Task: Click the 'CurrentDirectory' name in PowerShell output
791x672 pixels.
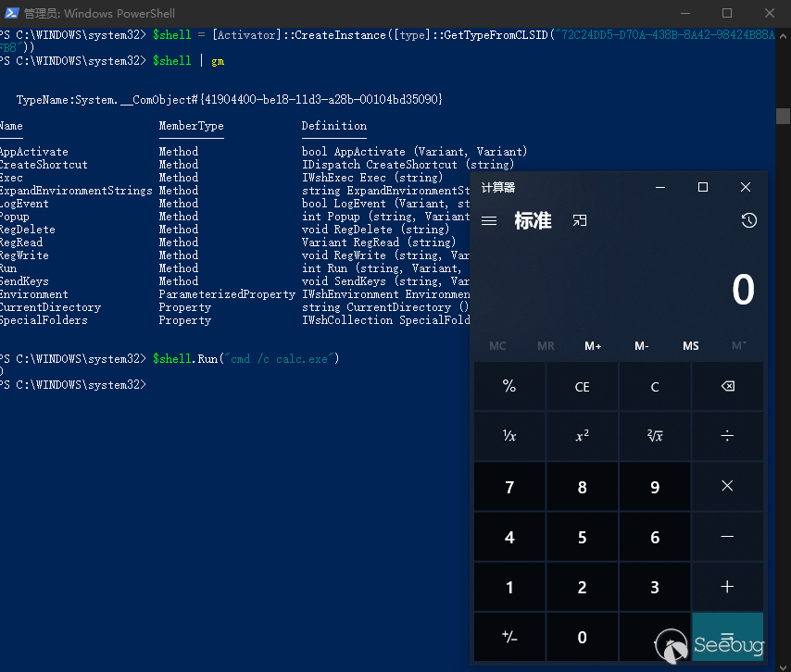Action: [x=50, y=307]
